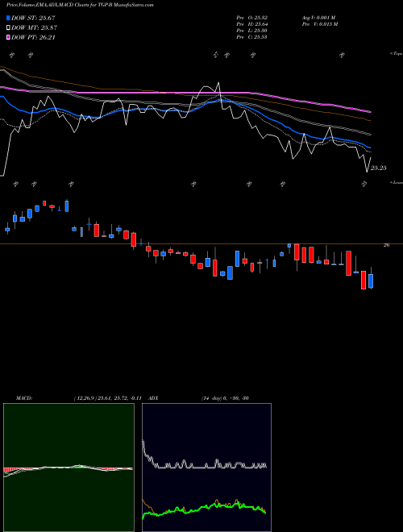Image resolution: width=403 pixels, height=532 pixels.
Task: Click the white DOW MT legend swatch
Action: [8, 28]
